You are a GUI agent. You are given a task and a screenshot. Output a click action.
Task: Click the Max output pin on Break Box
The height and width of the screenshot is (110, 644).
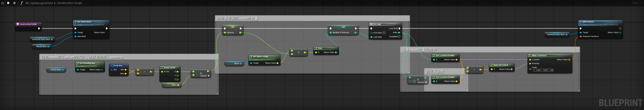[126, 74]
